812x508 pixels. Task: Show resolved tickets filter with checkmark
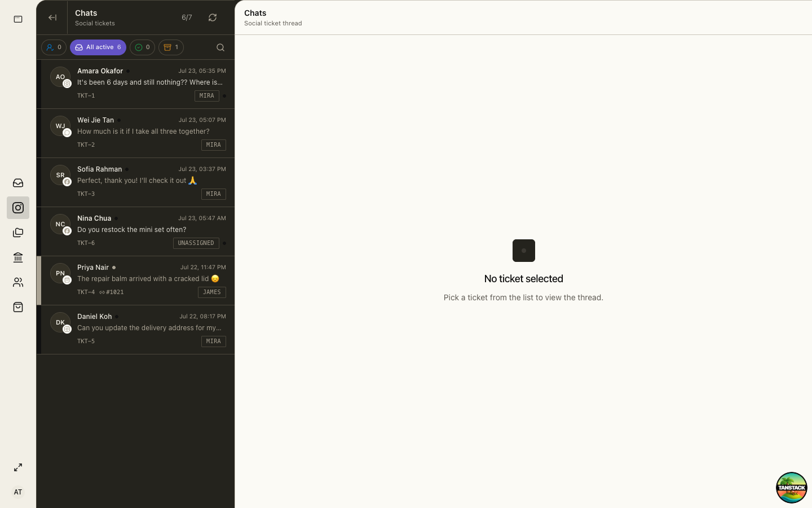click(x=142, y=47)
